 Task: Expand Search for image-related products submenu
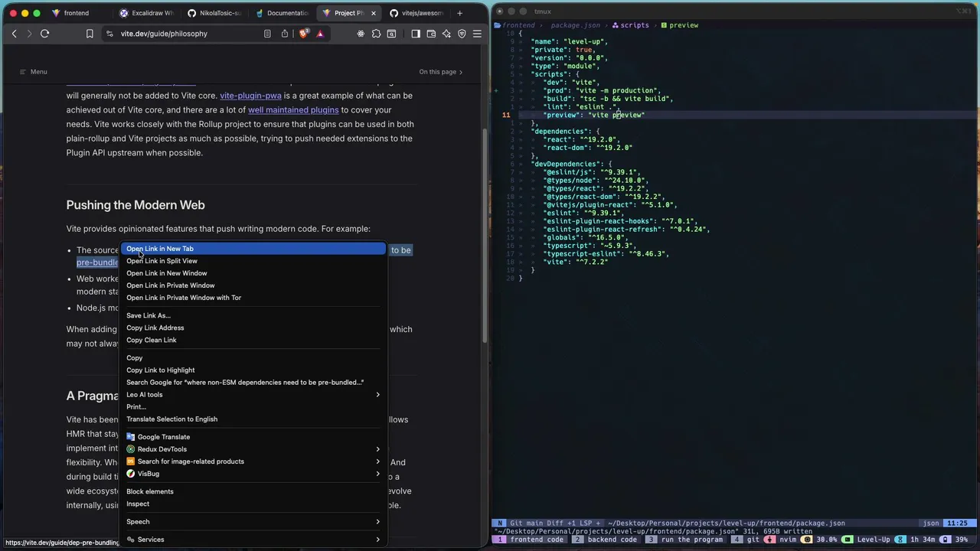coord(254,461)
